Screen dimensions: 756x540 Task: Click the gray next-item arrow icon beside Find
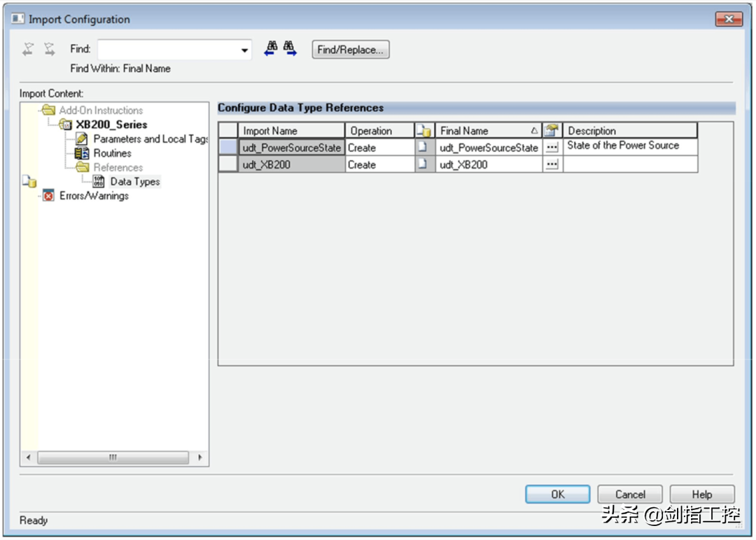point(49,49)
